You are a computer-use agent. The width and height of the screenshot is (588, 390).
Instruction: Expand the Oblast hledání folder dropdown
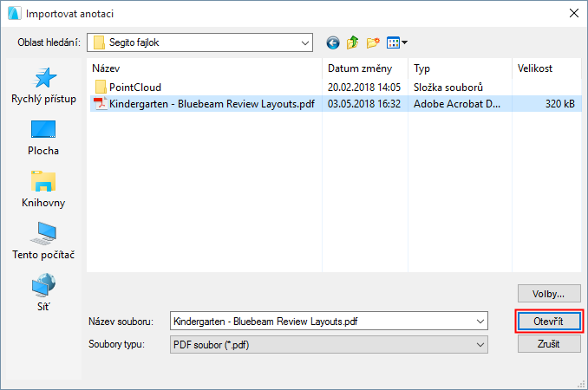tap(305, 42)
